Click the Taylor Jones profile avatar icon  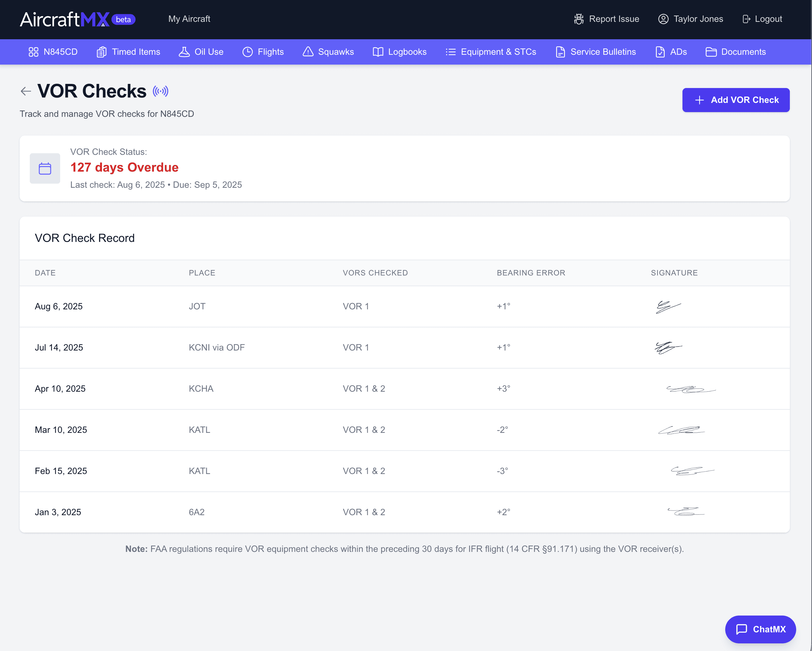point(663,19)
